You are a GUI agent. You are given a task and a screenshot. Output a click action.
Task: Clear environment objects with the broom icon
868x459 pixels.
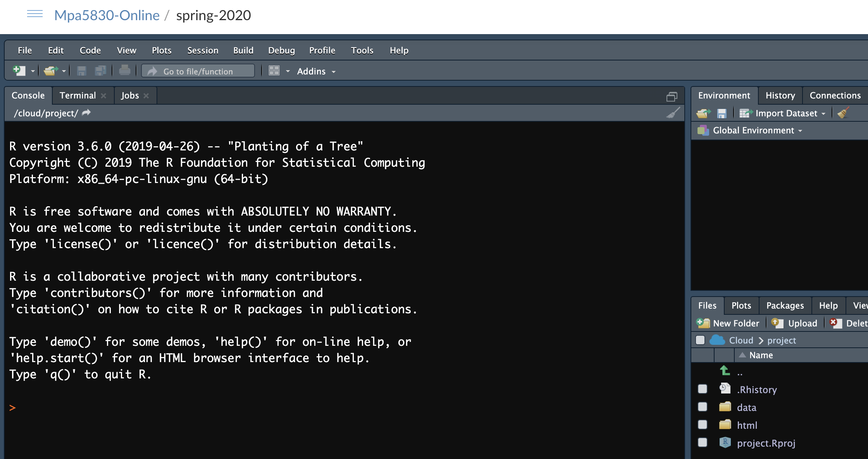click(843, 113)
